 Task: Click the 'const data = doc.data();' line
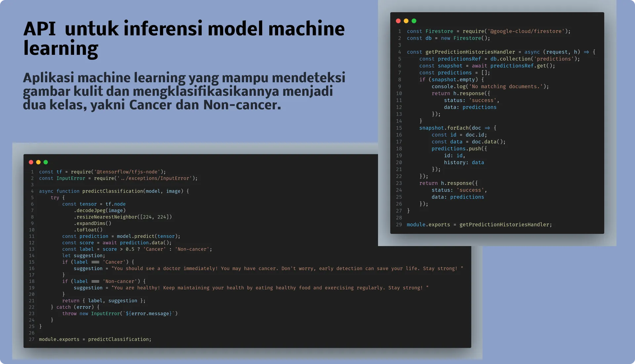(468, 142)
